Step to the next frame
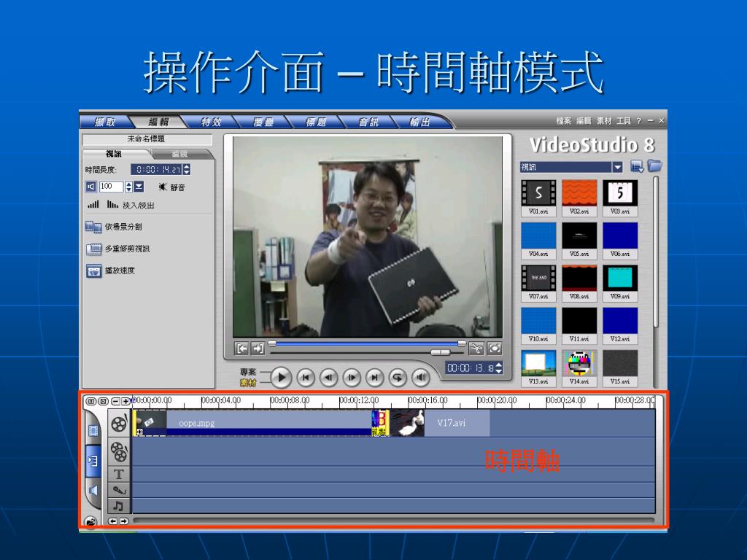 tap(352, 378)
